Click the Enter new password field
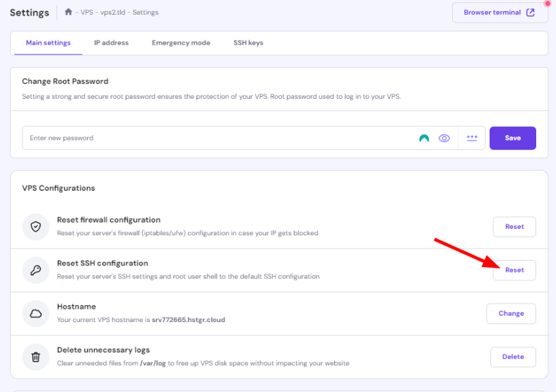The image size is (556, 392). click(x=212, y=138)
